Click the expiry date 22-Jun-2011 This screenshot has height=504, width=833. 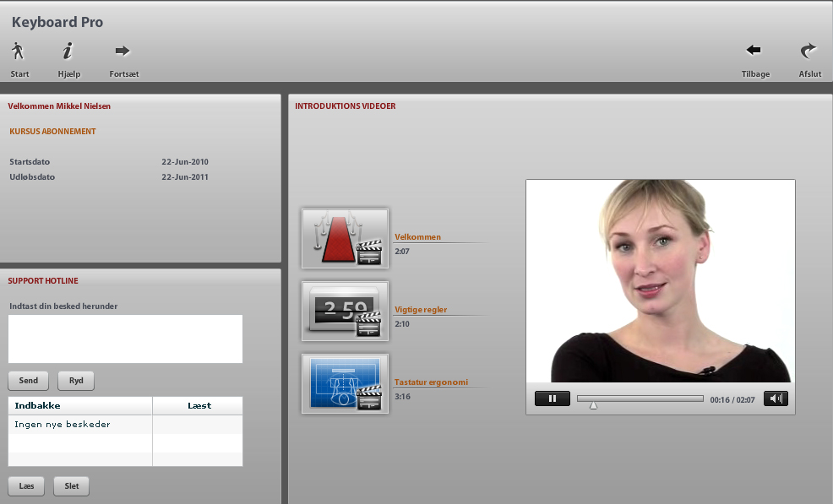pyautogui.click(x=185, y=176)
